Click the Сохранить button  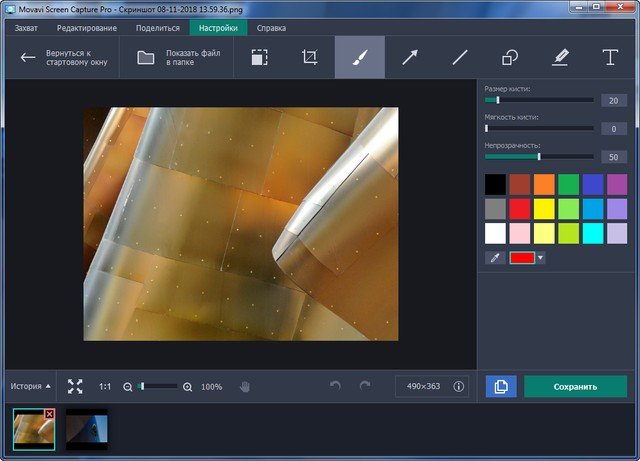coord(575,386)
